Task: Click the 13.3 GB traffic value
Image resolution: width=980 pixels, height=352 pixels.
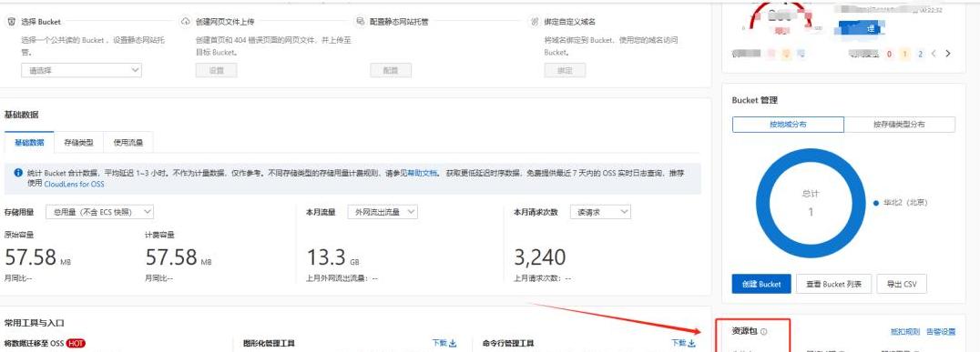Action: [x=333, y=256]
